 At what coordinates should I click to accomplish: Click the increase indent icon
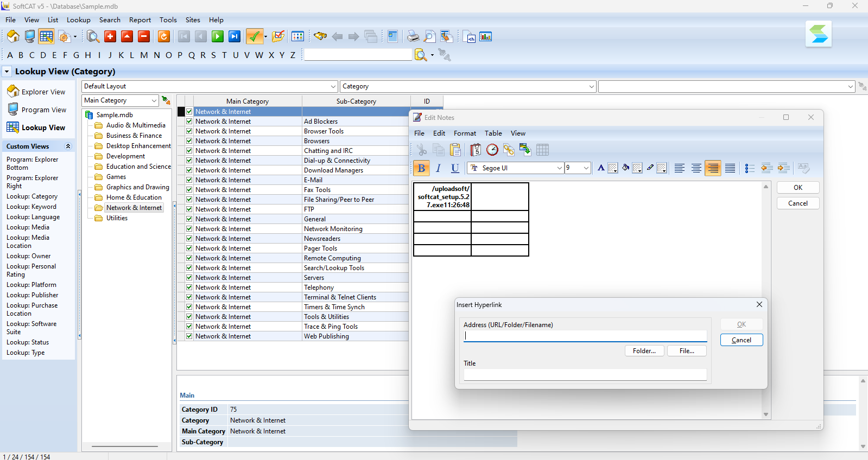click(783, 168)
